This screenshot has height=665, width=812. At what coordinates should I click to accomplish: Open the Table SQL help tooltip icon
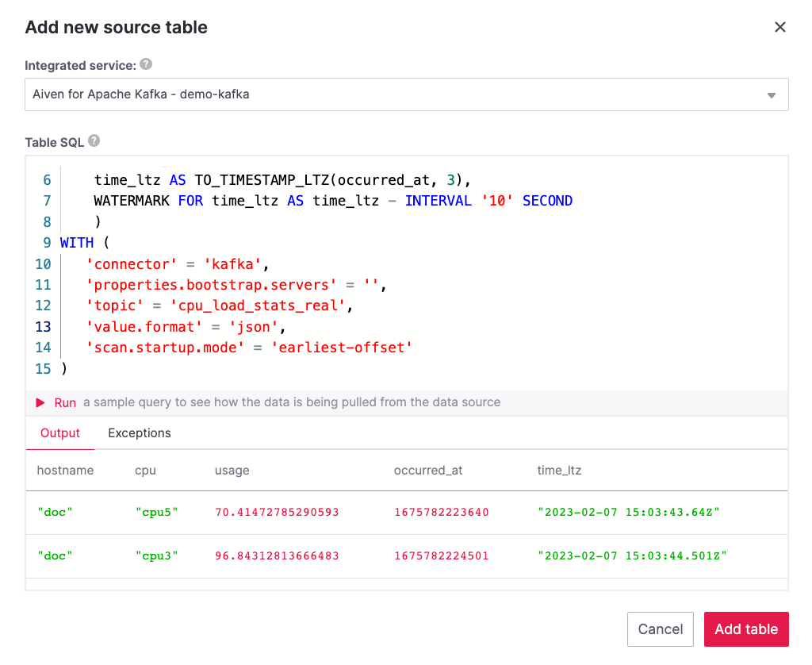point(94,140)
